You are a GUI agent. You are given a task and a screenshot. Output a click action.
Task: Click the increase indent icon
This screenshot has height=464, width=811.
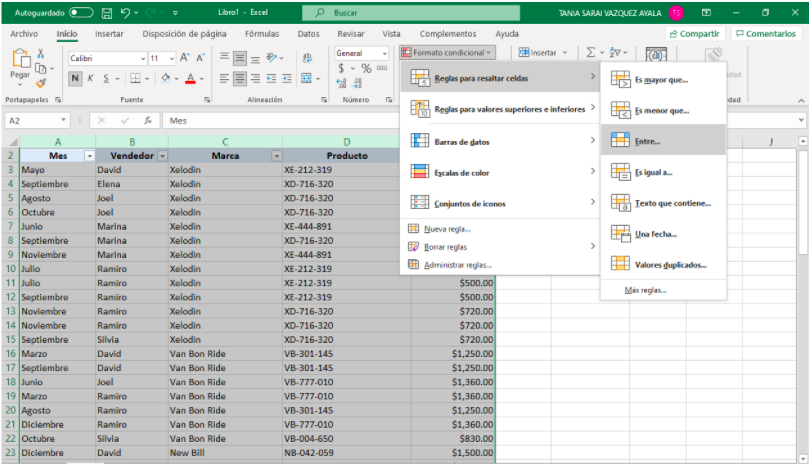click(x=287, y=78)
